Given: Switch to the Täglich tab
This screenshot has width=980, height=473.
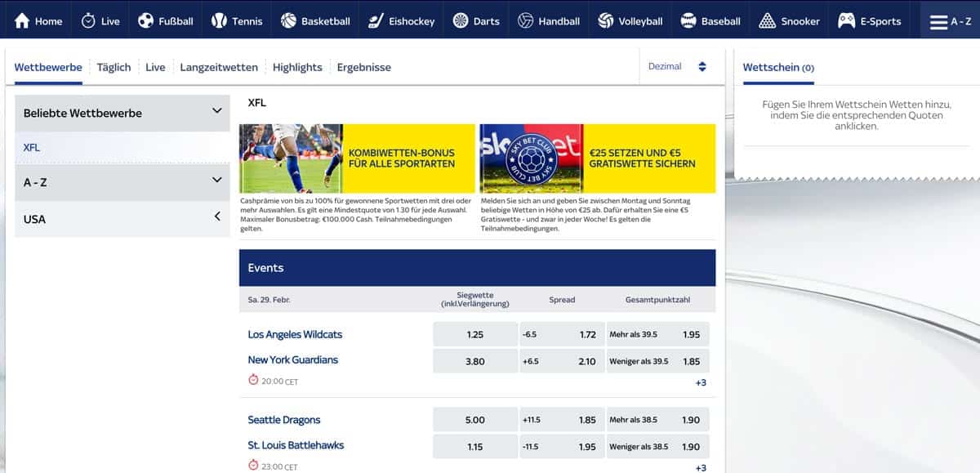Looking at the screenshot, I should coord(114,67).
